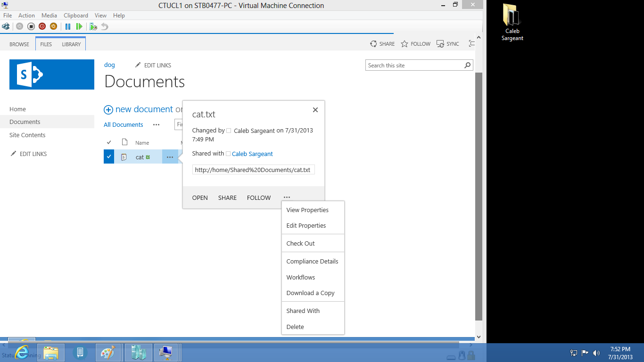Sort by the Name column header
Image resolution: width=644 pixels, height=362 pixels.
tap(142, 143)
